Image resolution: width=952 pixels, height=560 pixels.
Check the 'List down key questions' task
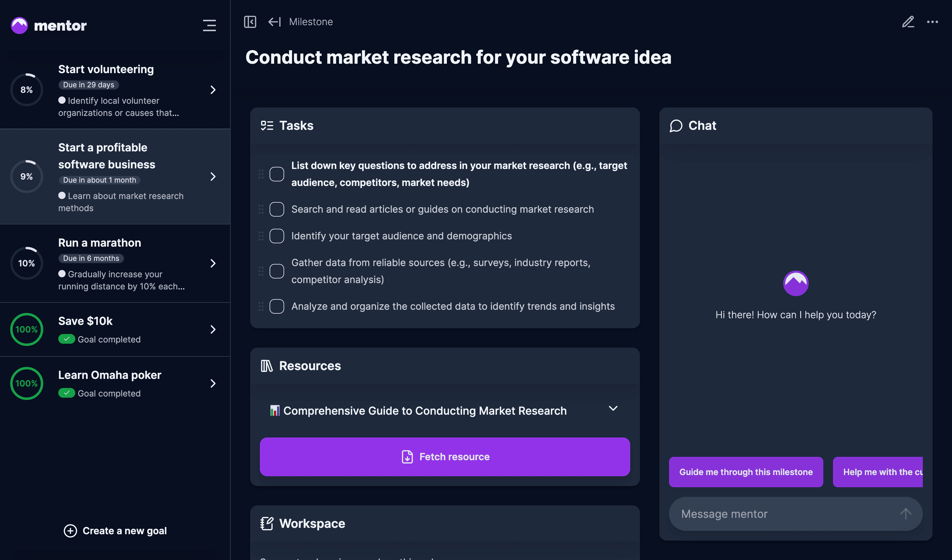pos(277,174)
